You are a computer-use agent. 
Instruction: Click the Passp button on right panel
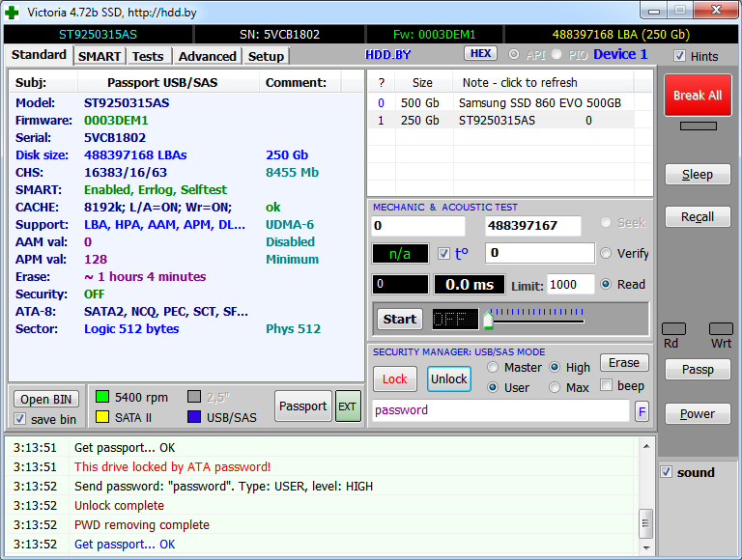(x=698, y=370)
